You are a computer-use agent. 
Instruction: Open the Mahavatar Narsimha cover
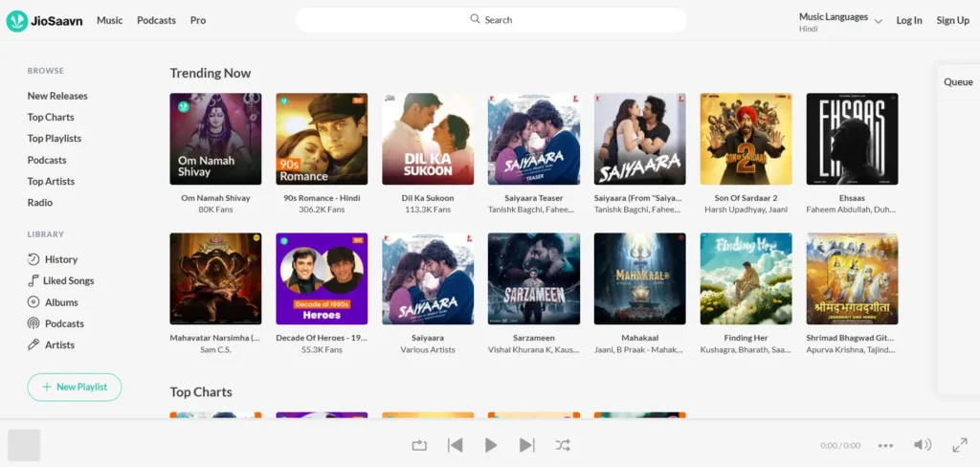215,278
